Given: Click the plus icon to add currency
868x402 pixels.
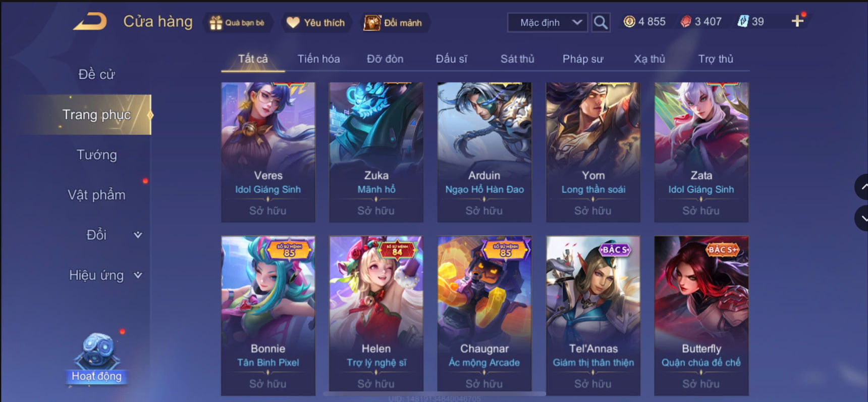Looking at the screenshot, I should pyautogui.click(x=797, y=21).
